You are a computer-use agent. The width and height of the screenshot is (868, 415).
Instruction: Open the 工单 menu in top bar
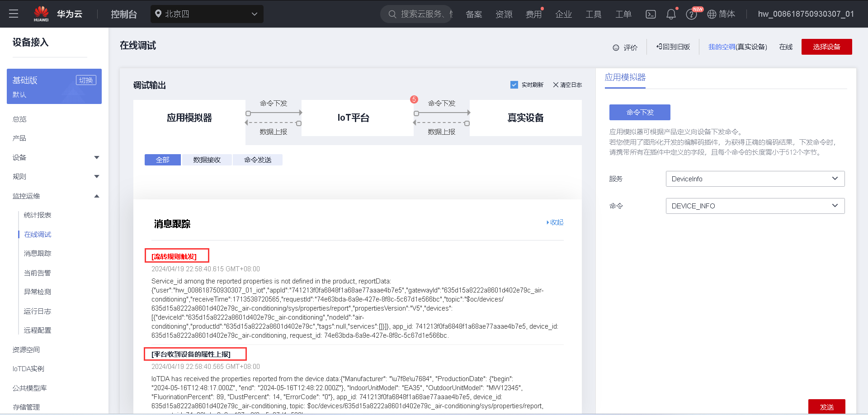pyautogui.click(x=623, y=14)
